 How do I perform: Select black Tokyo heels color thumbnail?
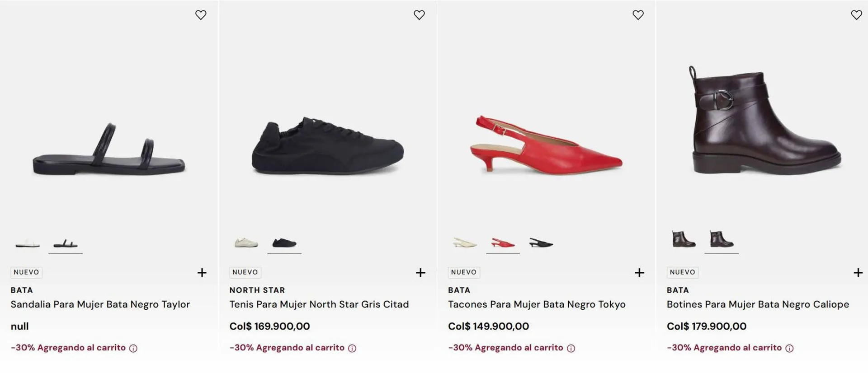tap(541, 243)
